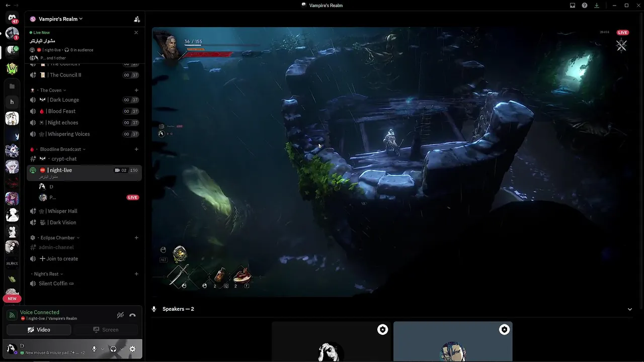Viewport: 644px width, 362px height.
Task: Toggle noise suppression in Voice Connected panel
Action: 120,315
